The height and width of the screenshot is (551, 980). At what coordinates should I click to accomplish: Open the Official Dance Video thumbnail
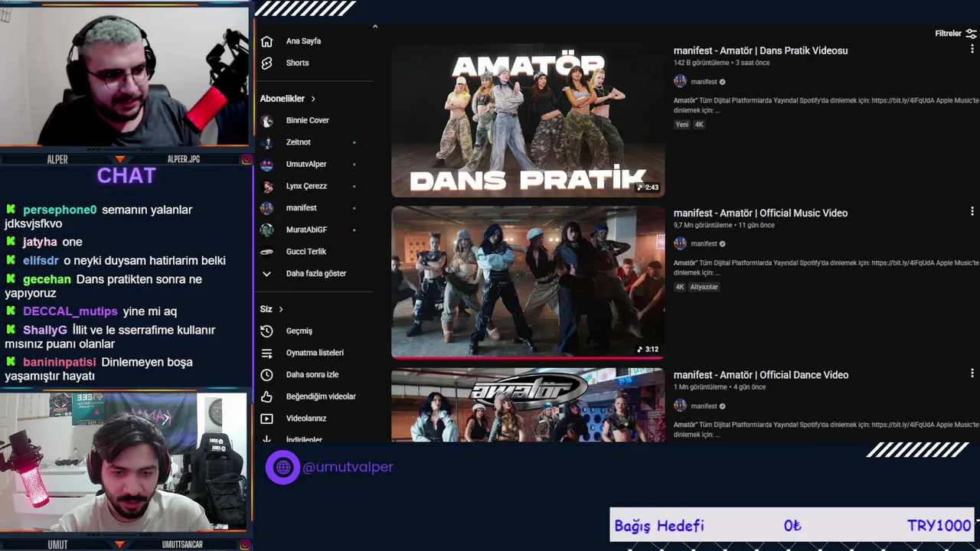point(528,405)
